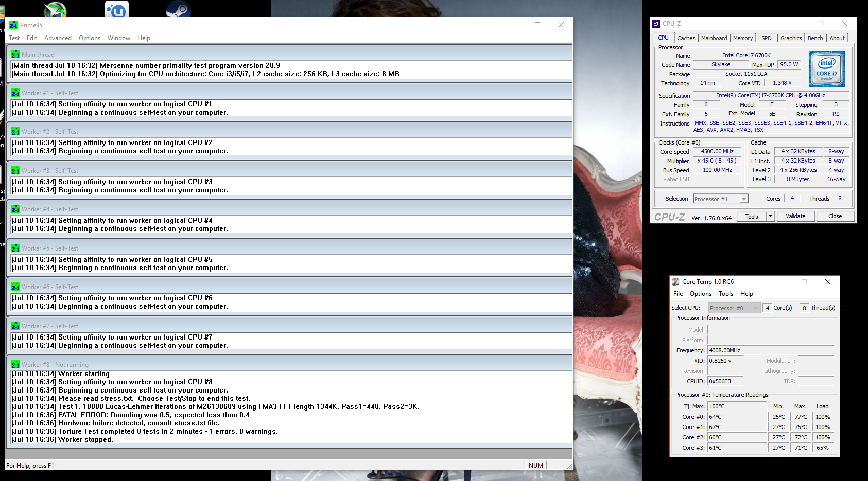Click the Main thread window icon
Image resolution: width=868 pixels, height=481 pixels.
(x=15, y=54)
